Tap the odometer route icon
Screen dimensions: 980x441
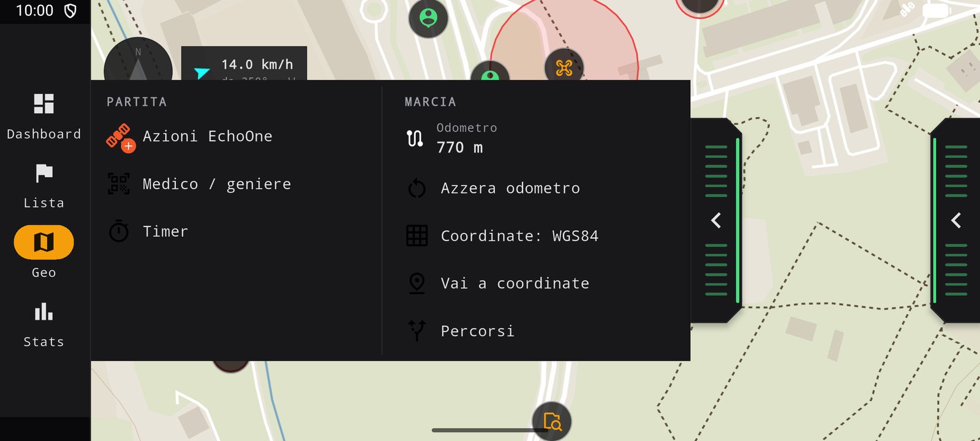pos(415,138)
